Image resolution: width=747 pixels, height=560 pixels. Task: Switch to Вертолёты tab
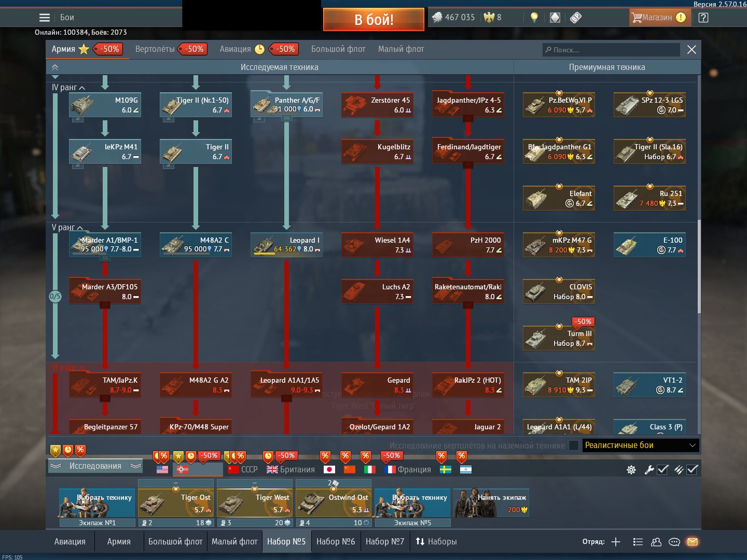[171, 49]
